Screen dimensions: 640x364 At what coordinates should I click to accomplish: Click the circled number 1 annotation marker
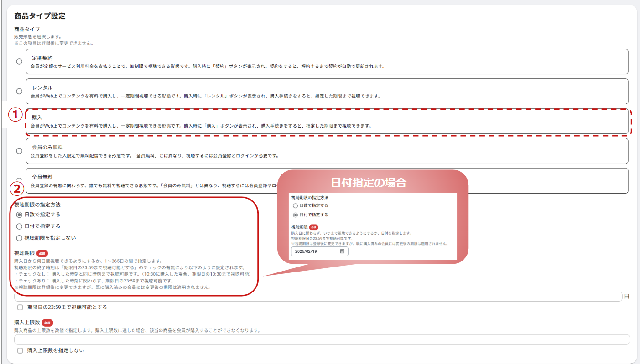coord(15,115)
